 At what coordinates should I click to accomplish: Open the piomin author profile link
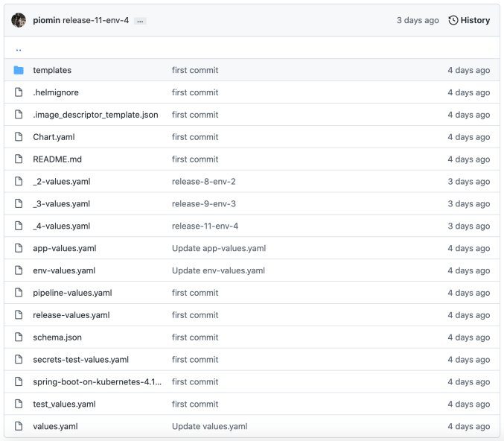[46, 20]
